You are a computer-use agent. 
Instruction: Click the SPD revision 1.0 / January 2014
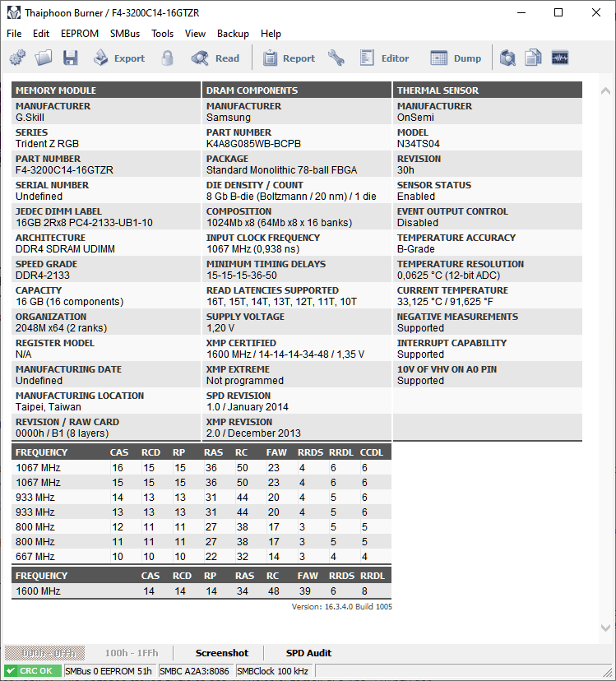248,407
